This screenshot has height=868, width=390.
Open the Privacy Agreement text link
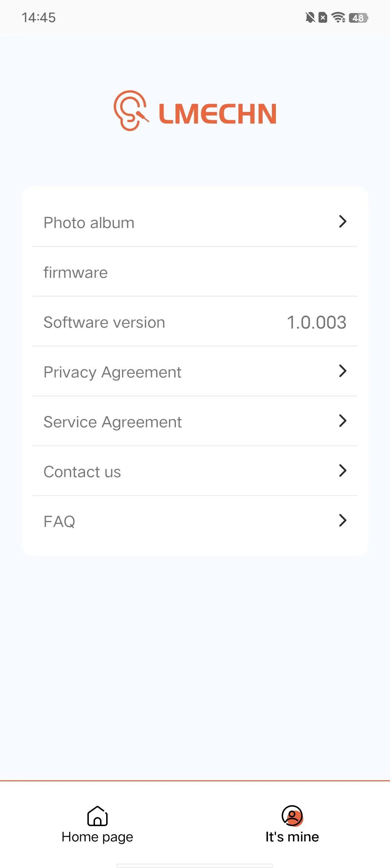pyautogui.click(x=112, y=372)
